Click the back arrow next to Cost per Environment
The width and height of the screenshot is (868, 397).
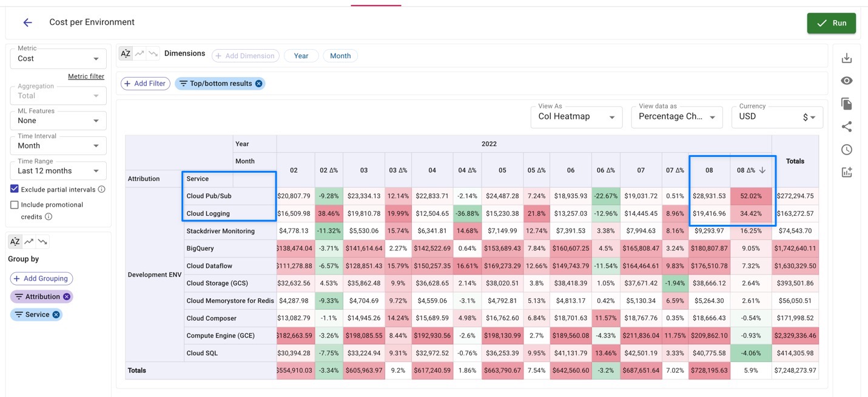coord(27,21)
